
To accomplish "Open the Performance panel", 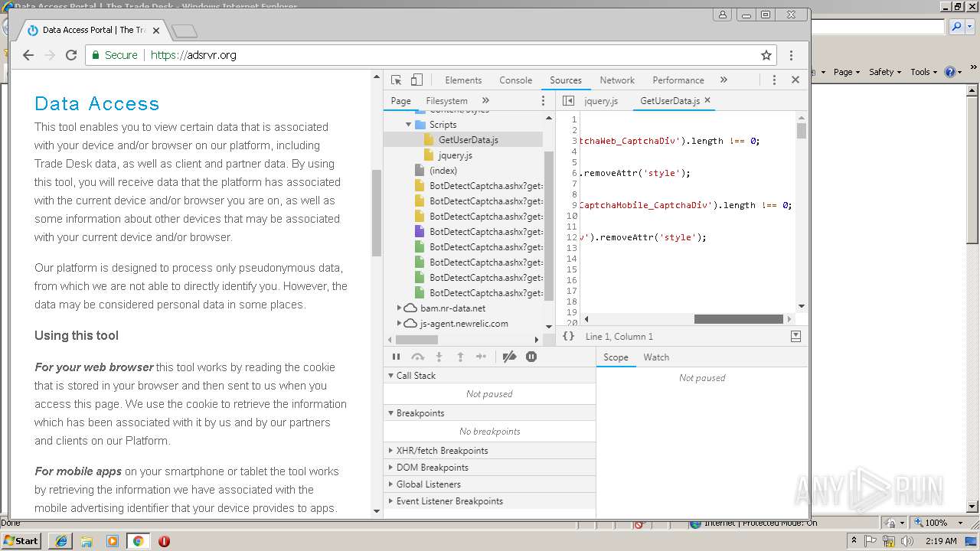I will (678, 80).
